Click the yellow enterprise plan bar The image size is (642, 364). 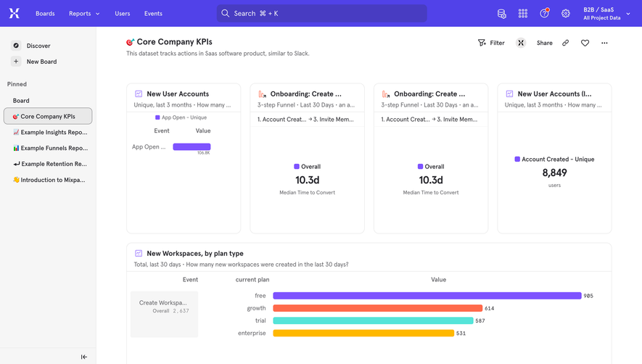point(363,333)
